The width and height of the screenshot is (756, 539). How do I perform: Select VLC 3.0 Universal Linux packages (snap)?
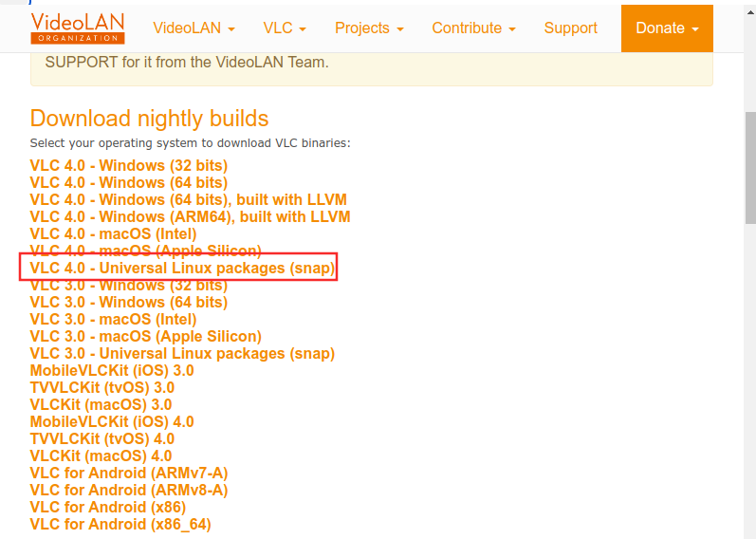click(x=182, y=354)
